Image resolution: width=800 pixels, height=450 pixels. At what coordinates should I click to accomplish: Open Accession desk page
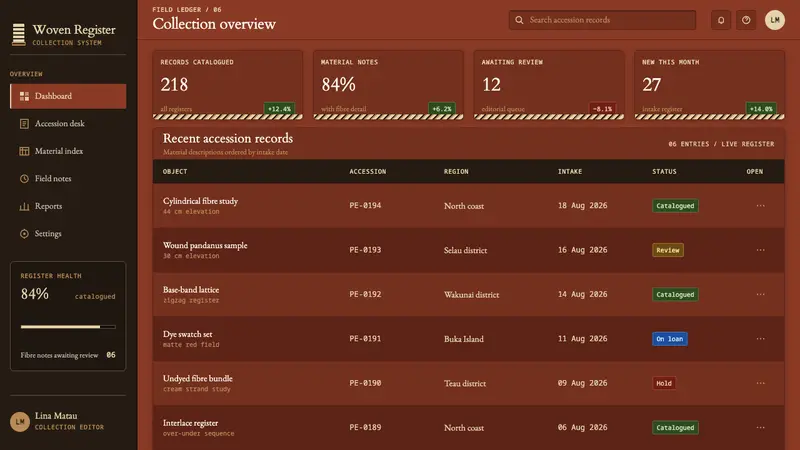pyautogui.click(x=68, y=123)
